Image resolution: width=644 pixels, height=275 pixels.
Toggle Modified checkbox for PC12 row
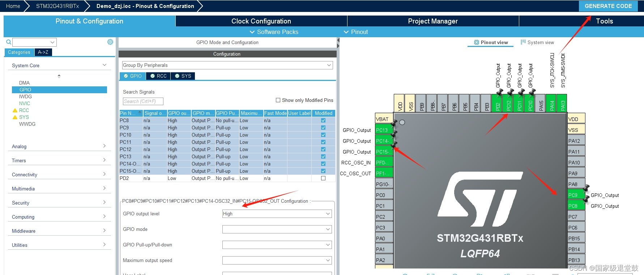pos(323,149)
